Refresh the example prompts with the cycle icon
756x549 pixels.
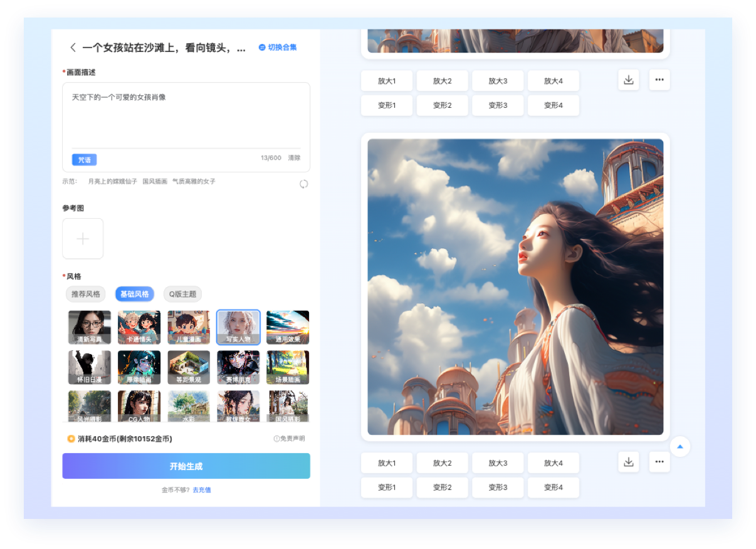(x=304, y=184)
